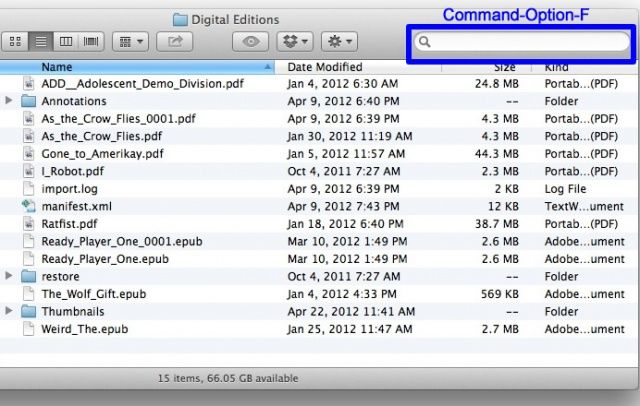Switch to column view mode
The height and width of the screenshot is (406, 640).
(x=67, y=42)
